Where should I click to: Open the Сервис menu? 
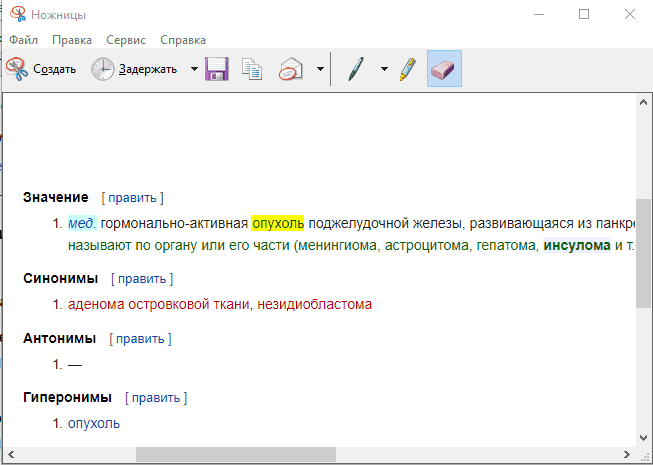[124, 40]
